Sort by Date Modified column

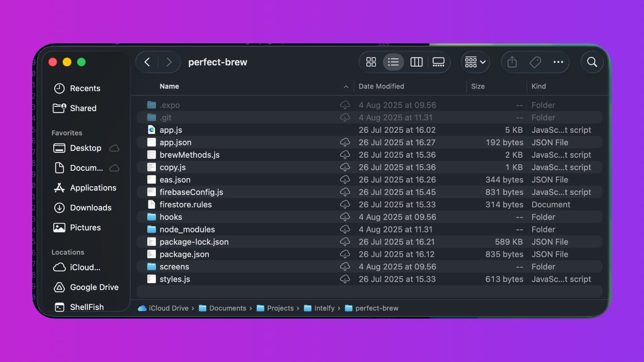[381, 86]
